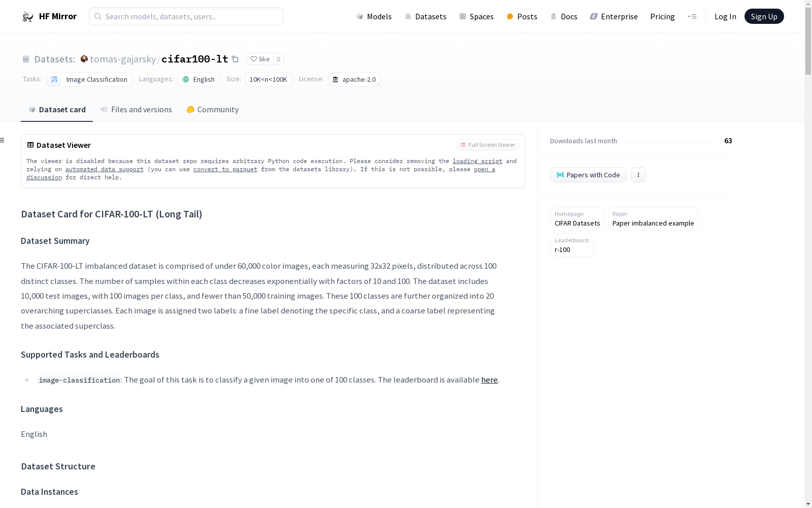Click the page vertical scrollbar thumb
This screenshot has height=508, width=812.
click(x=808, y=42)
